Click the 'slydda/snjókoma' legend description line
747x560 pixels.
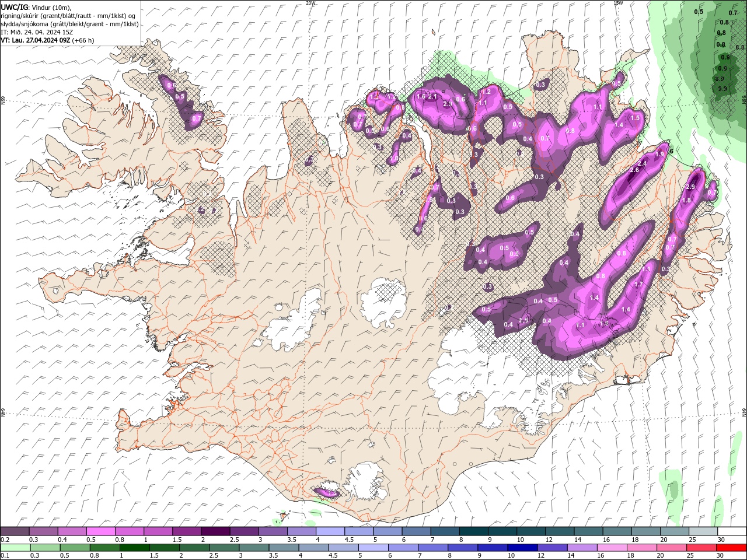coord(69,24)
